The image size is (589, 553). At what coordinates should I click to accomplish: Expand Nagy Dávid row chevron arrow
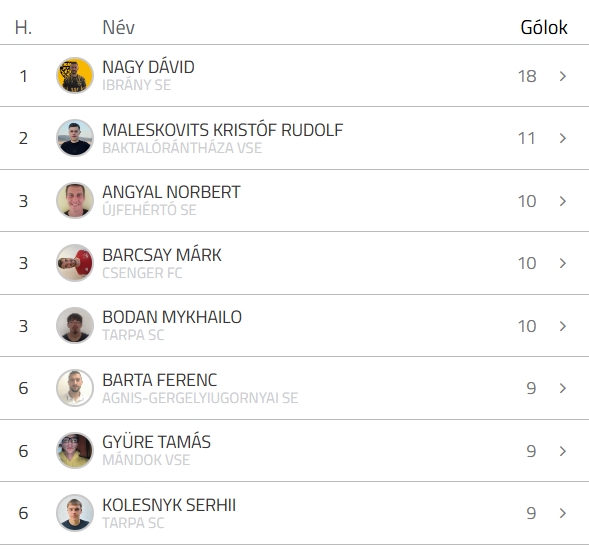[x=562, y=76]
